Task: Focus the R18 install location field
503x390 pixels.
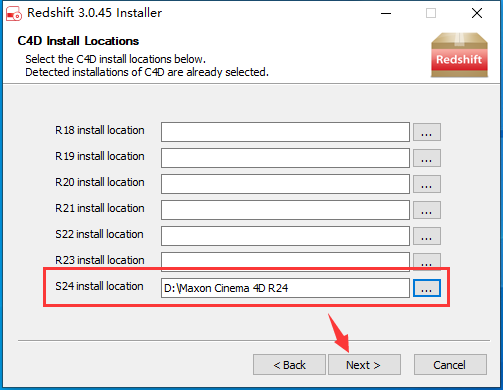Action: 285,132
